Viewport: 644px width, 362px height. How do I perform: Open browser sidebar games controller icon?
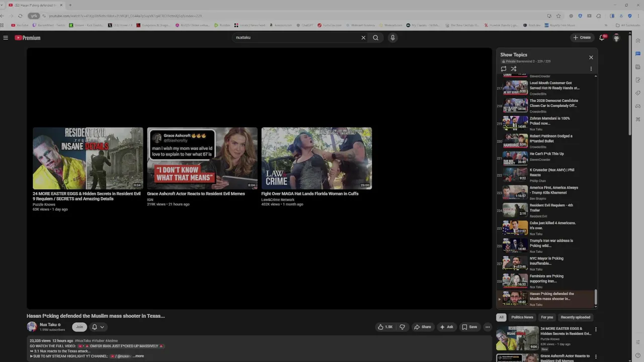638,106
